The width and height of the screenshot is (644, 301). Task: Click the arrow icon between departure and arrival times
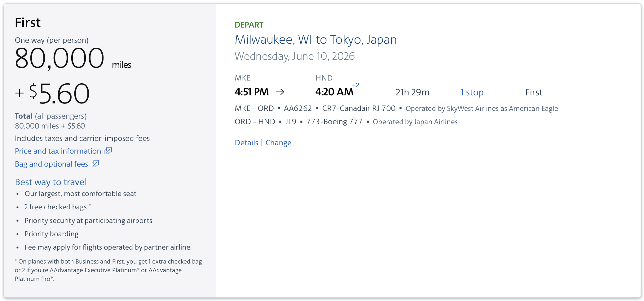[280, 92]
